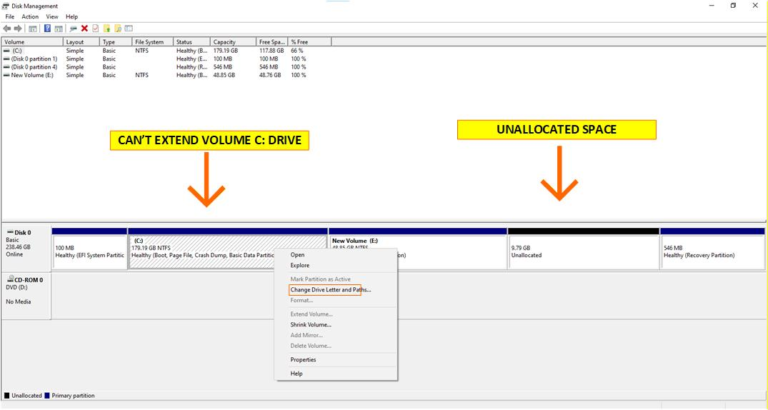The image size is (768, 410).
Task: Click the folder with magnifier Explore toolbar icon
Action: [118, 28]
